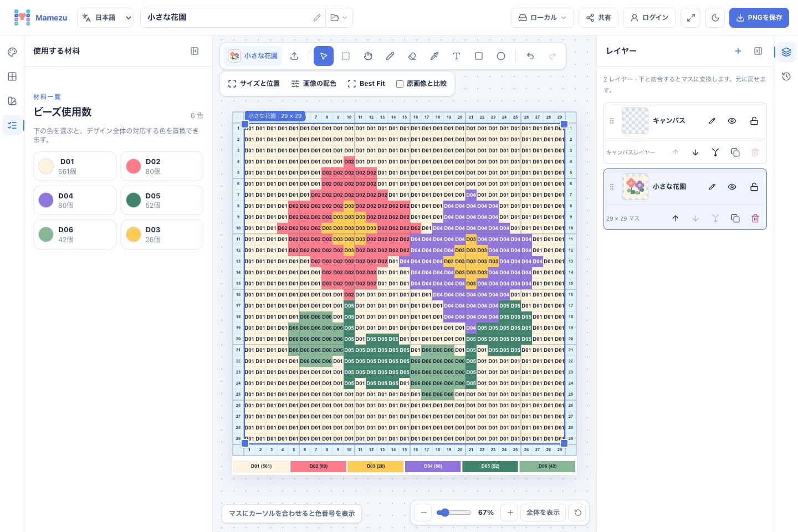Image resolution: width=798 pixels, height=532 pixels.
Task: Select the marquee selection tool
Action: [346, 56]
